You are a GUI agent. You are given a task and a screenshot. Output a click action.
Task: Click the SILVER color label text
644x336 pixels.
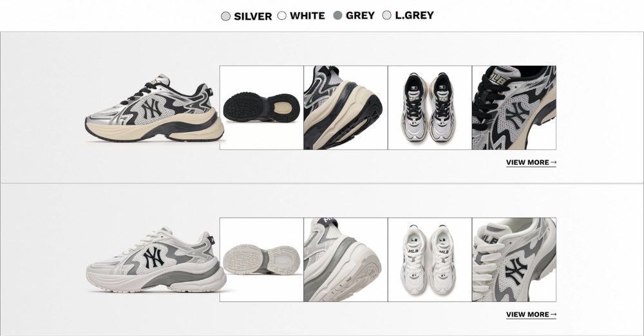click(x=252, y=17)
